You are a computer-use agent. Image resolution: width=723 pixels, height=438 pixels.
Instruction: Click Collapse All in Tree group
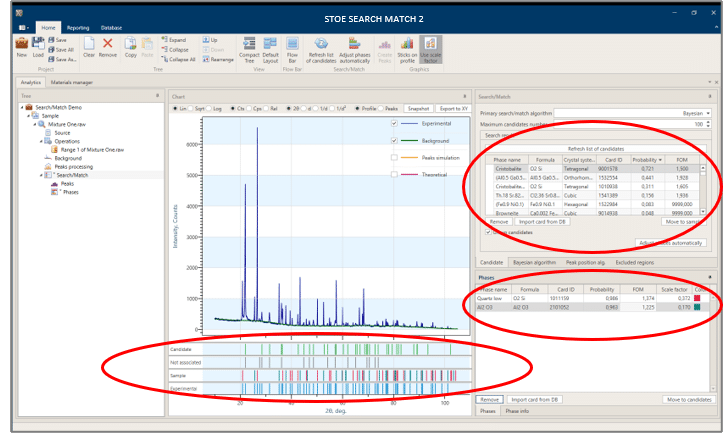(178, 59)
